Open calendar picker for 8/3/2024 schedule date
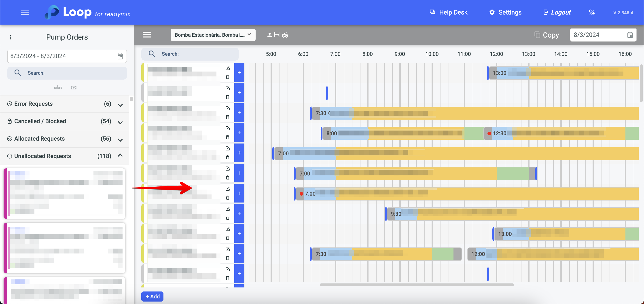The width and height of the screenshot is (644, 304). (630, 35)
